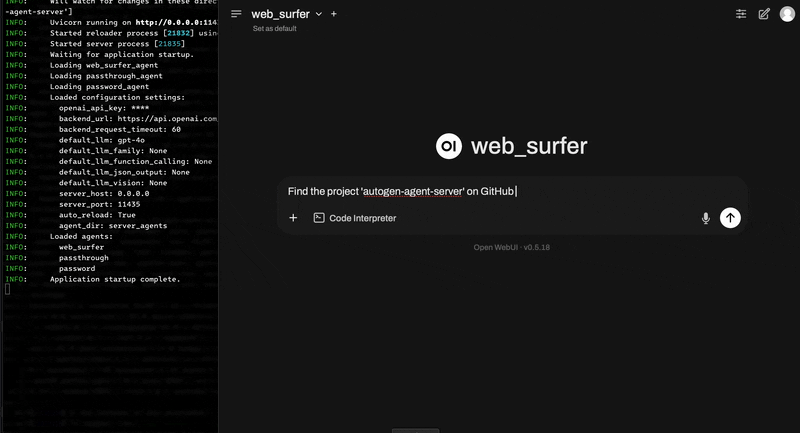
Task: Select 'Loaded configuration settings:' terminal line
Action: coord(117,97)
